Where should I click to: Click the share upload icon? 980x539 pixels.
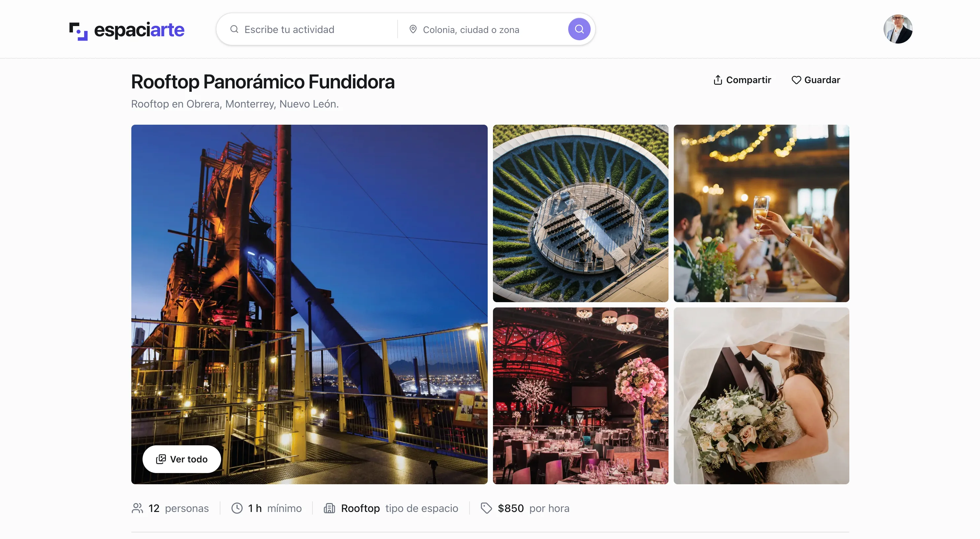point(717,80)
